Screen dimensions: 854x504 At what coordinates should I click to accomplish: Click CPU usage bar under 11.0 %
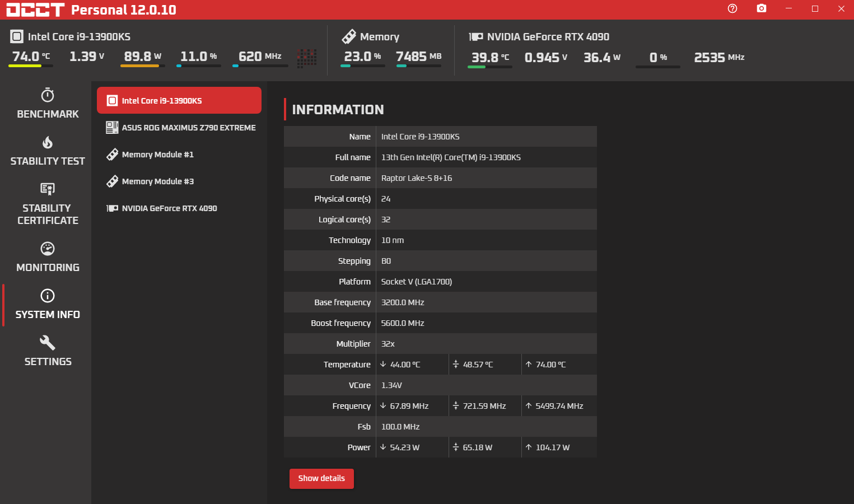[199, 66]
